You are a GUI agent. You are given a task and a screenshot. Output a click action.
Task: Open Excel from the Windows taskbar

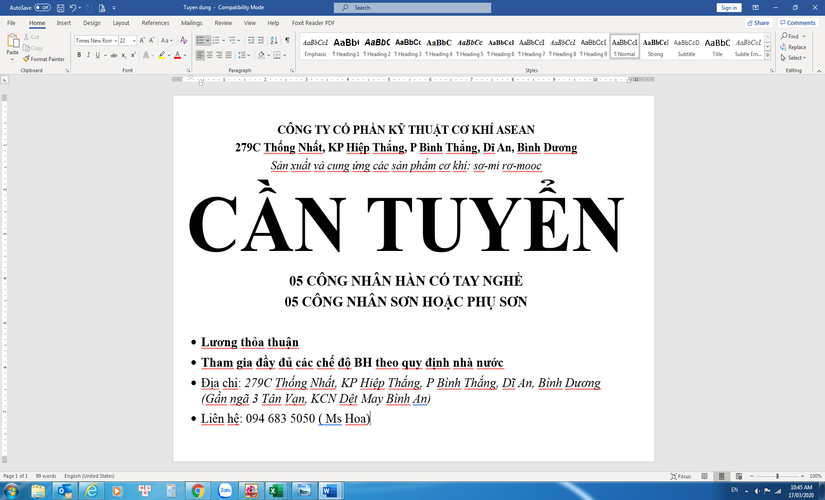pyautogui.click(x=276, y=490)
